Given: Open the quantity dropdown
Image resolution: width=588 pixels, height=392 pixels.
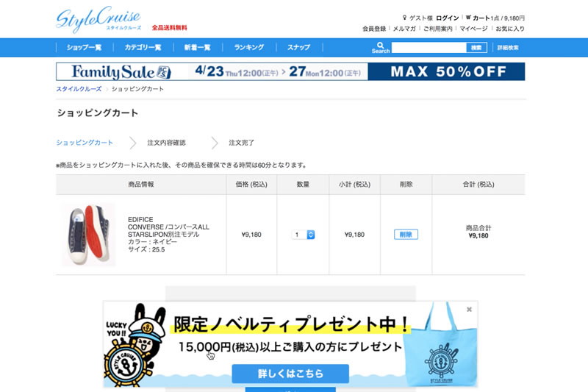Looking at the screenshot, I should pyautogui.click(x=304, y=235).
